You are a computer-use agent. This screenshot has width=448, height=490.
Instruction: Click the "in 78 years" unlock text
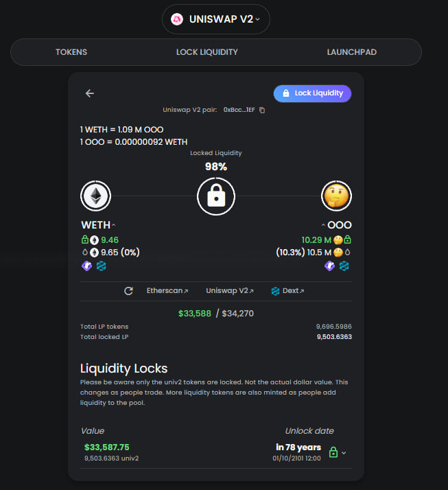coord(298,447)
